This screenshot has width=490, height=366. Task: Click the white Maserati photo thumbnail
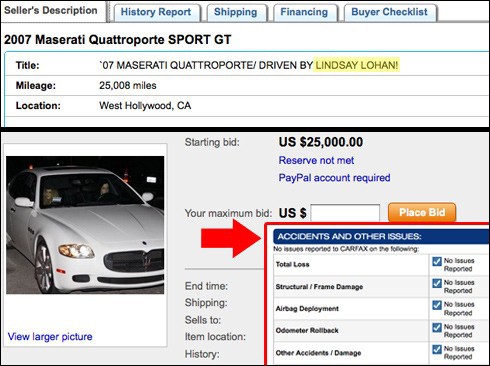(85, 225)
